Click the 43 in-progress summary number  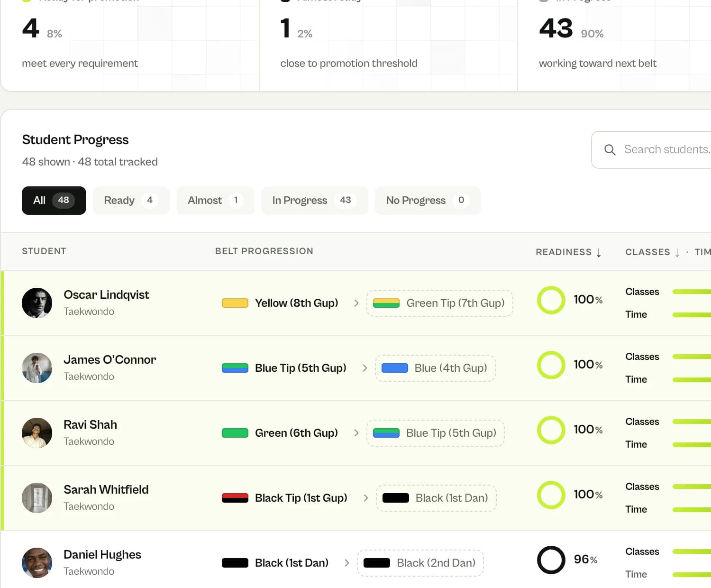click(x=556, y=28)
